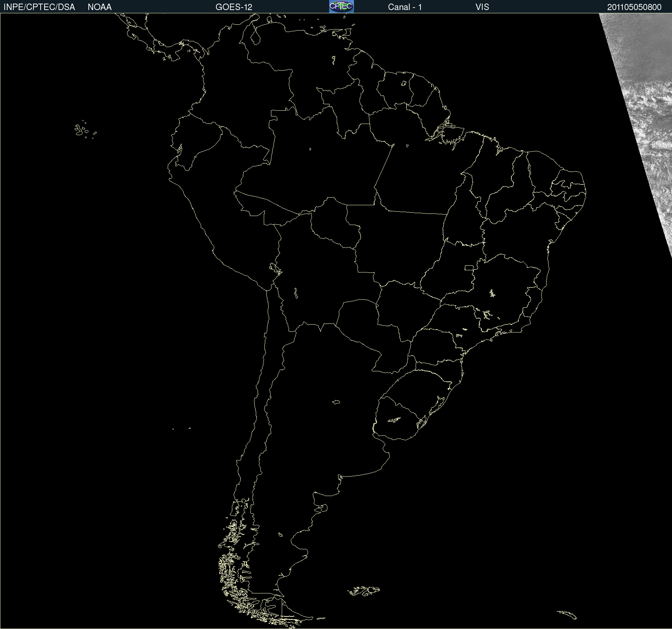The height and width of the screenshot is (629, 672).
Task: Click the GOES-12 satellite label
Action: pos(234,7)
